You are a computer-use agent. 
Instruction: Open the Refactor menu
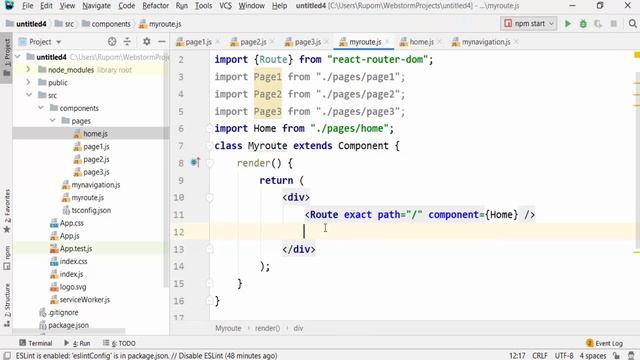[x=156, y=6]
